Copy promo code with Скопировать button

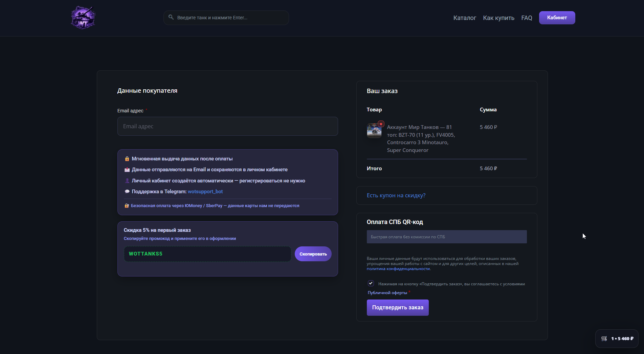point(313,254)
